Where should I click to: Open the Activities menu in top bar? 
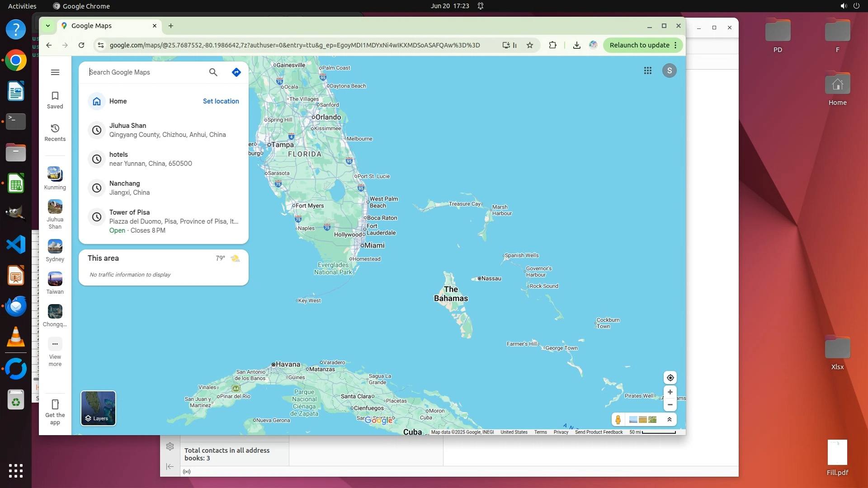[22, 6]
